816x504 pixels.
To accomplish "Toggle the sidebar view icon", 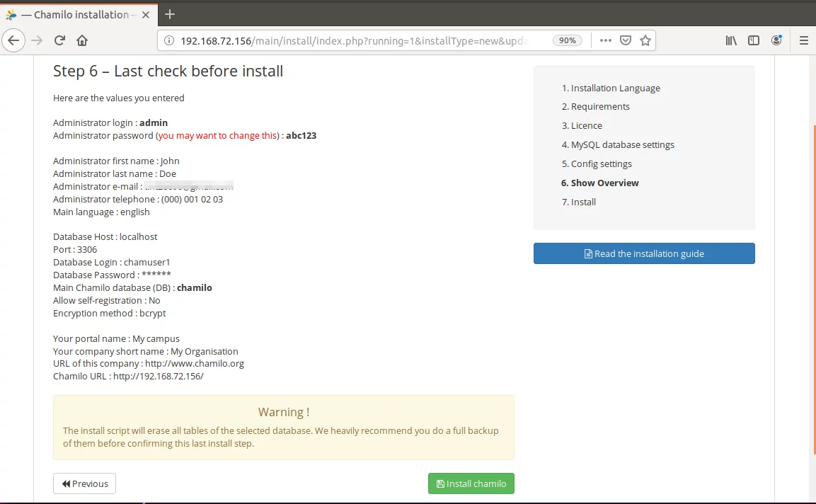I will tap(754, 40).
